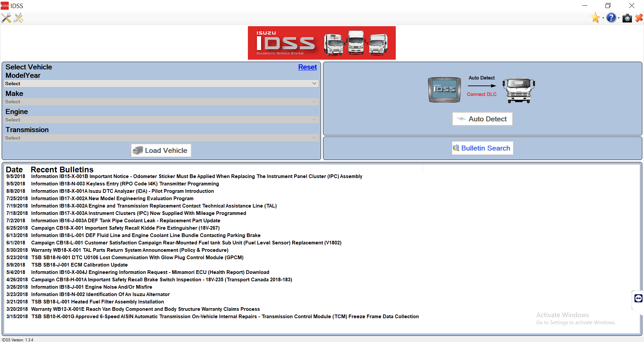
Task: Click the 9/5/2018 date of bulletin IB15-X-001B
Action: click(x=16, y=176)
